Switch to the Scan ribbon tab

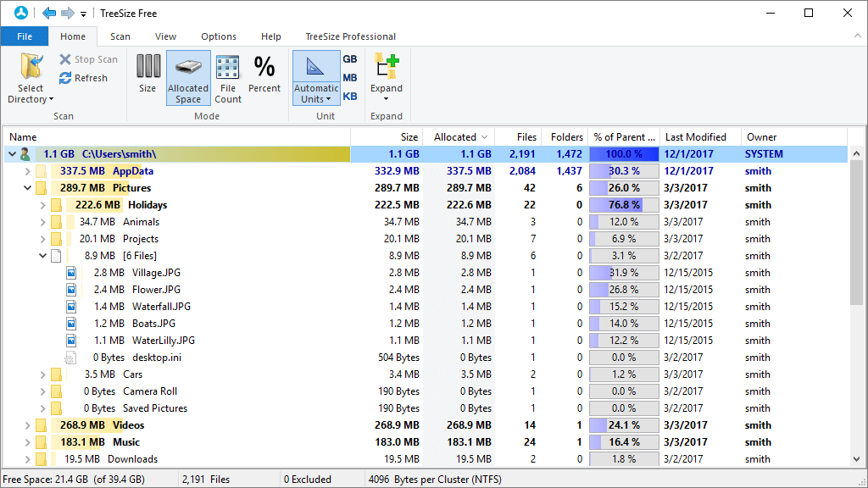tap(120, 36)
